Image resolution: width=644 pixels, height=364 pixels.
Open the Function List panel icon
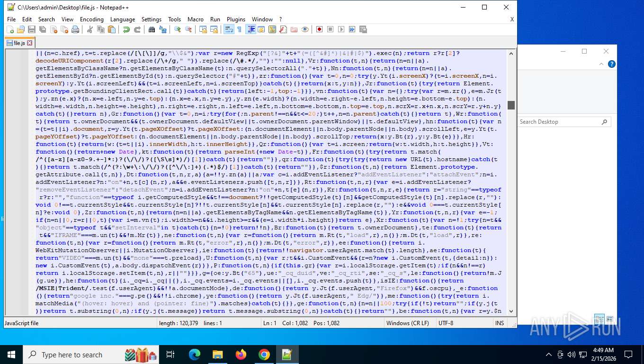[x=283, y=29]
